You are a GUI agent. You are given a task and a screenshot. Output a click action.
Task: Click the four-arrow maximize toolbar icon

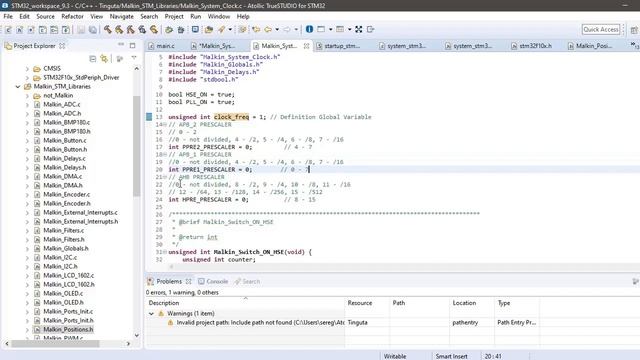coord(358,29)
